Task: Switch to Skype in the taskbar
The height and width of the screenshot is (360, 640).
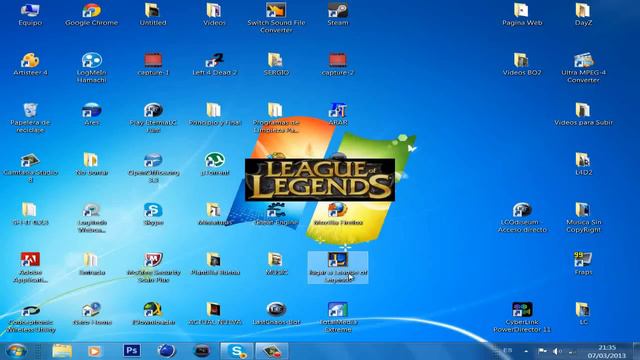Action: [237, 351]
